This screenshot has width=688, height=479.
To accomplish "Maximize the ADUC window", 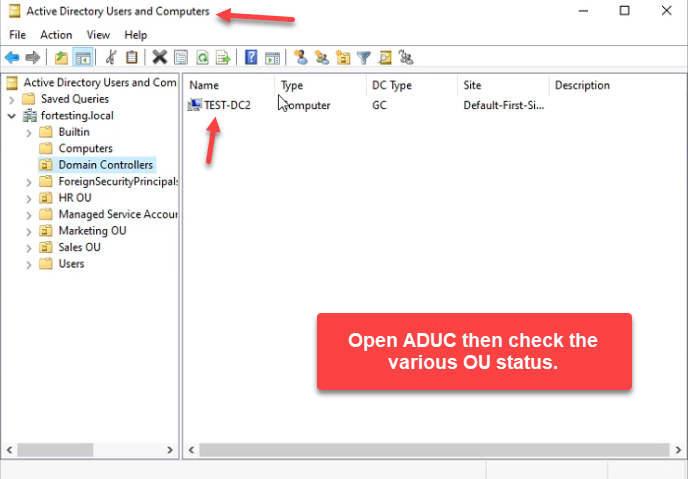I will tap(624, 11).
